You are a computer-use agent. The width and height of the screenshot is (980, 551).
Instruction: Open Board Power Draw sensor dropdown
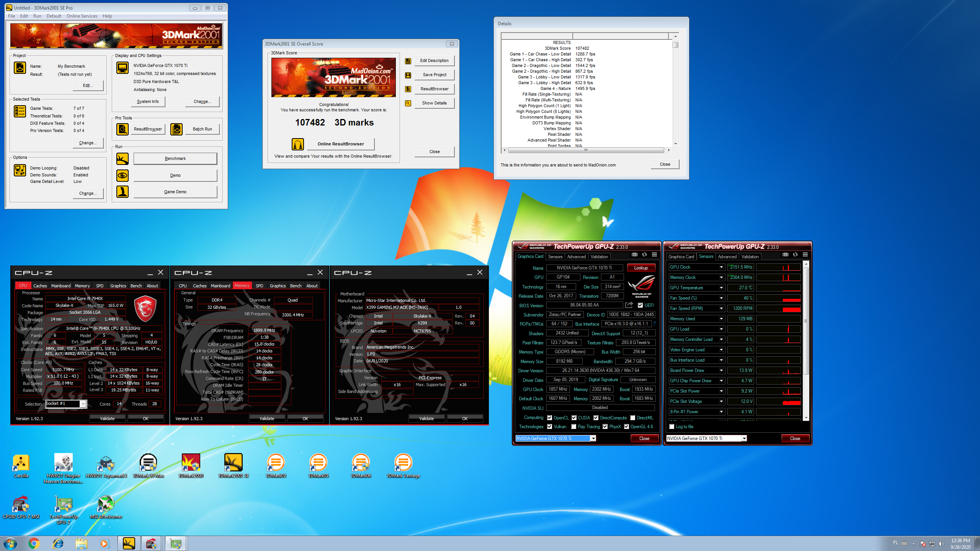(721, 370)
